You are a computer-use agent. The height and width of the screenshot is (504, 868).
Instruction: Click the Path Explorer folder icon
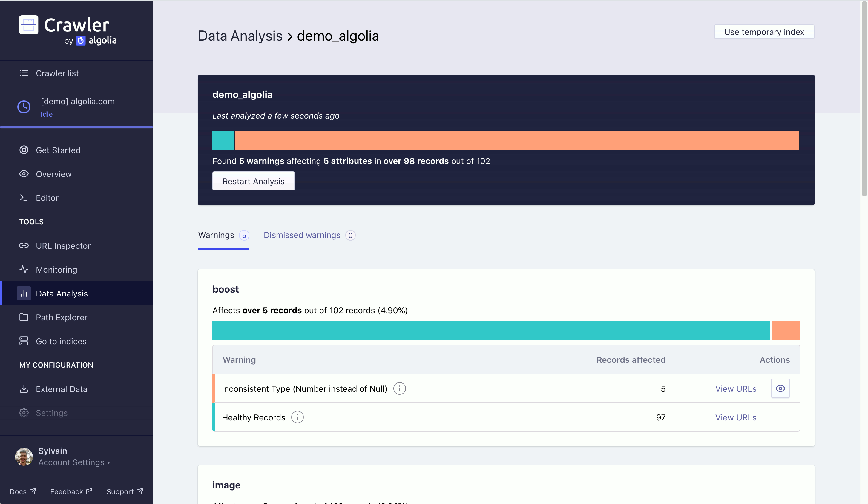click(x=24, y=317)
